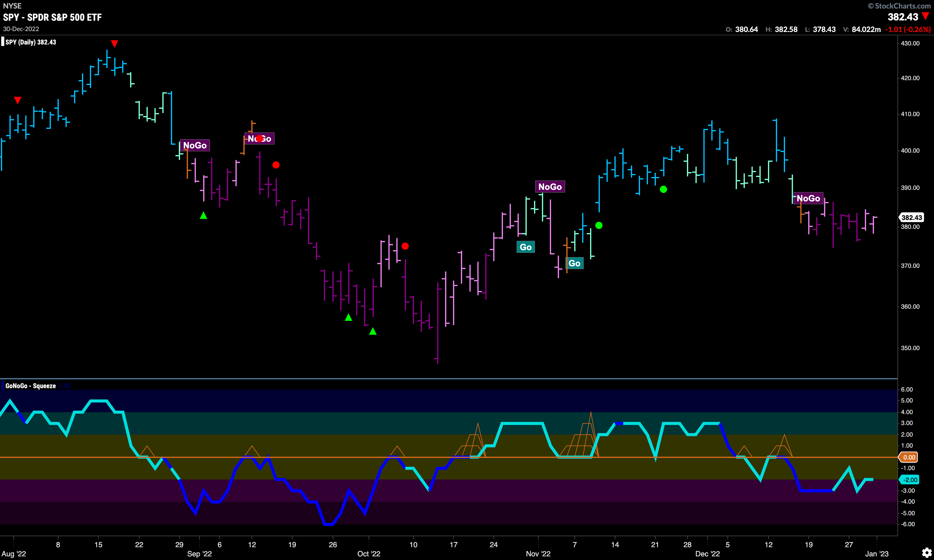The width and height of the screenshot is (934, 560).
Task: Click the Dec '22 month label
Action: pos(707,554)
